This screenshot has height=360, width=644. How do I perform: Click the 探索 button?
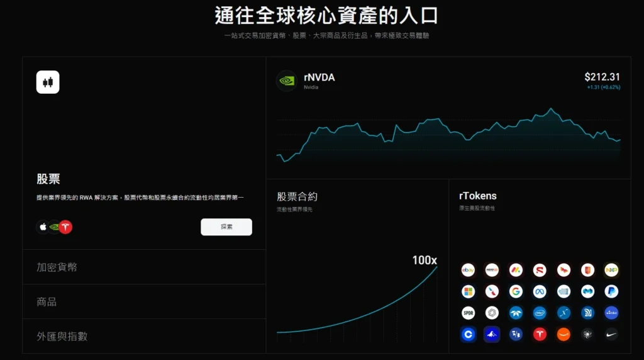(226, 227)
